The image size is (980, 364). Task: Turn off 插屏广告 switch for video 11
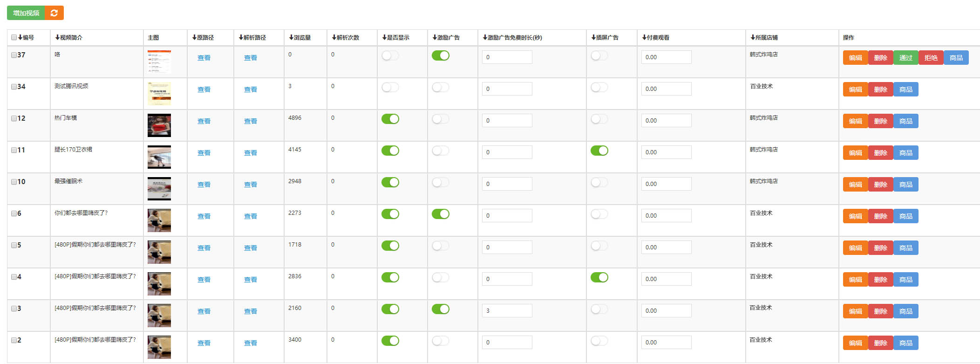click(599, 151)
